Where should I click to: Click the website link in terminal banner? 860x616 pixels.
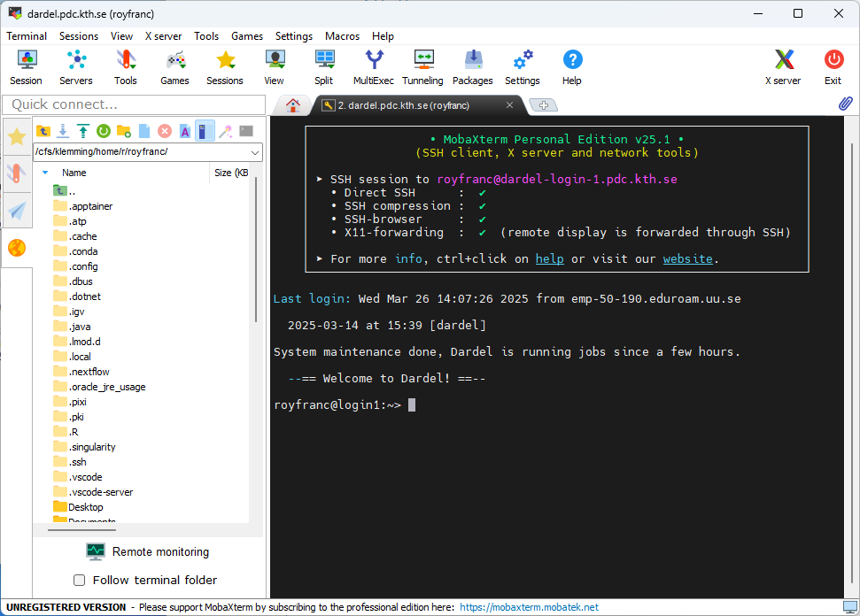687,259
